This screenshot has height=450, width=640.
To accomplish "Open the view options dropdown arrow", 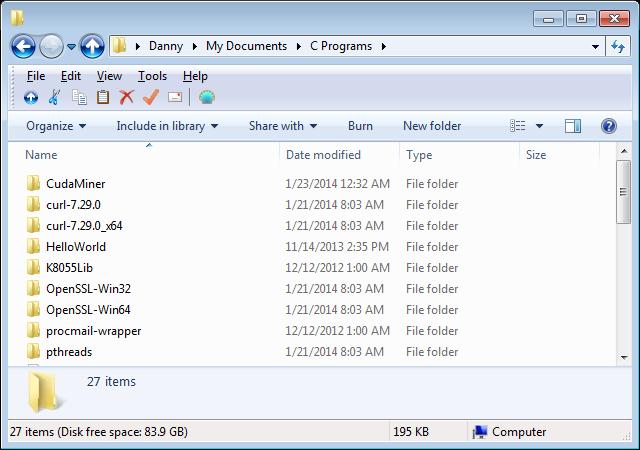I will point(539,126).
